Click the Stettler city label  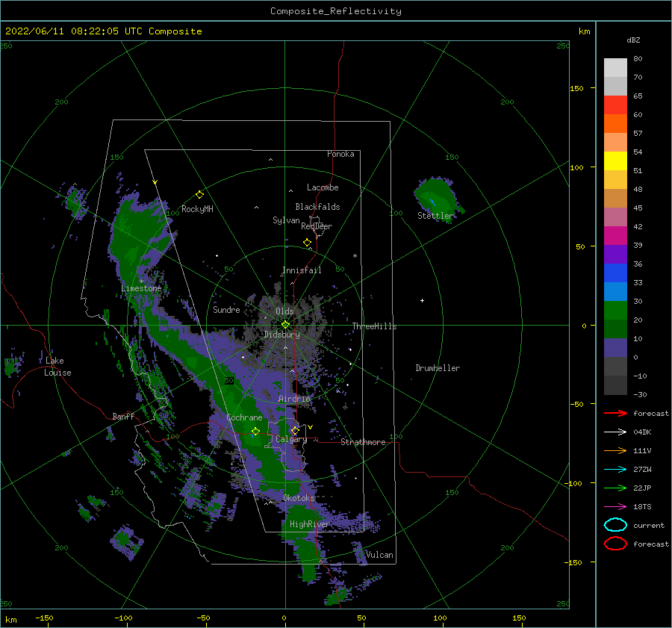coord(435,216)
